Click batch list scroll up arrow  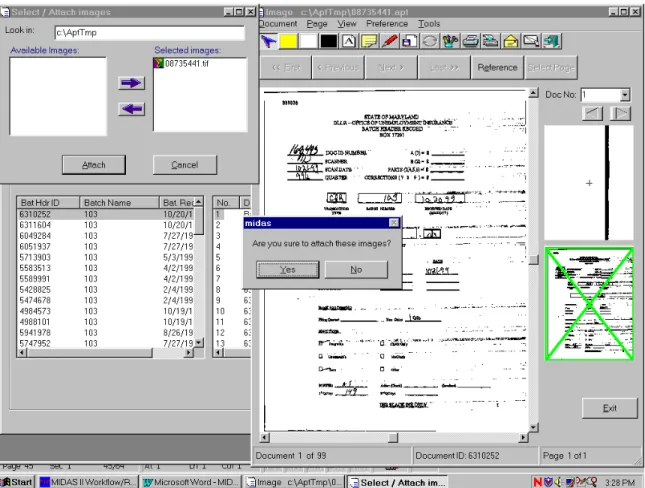point(199,202)
